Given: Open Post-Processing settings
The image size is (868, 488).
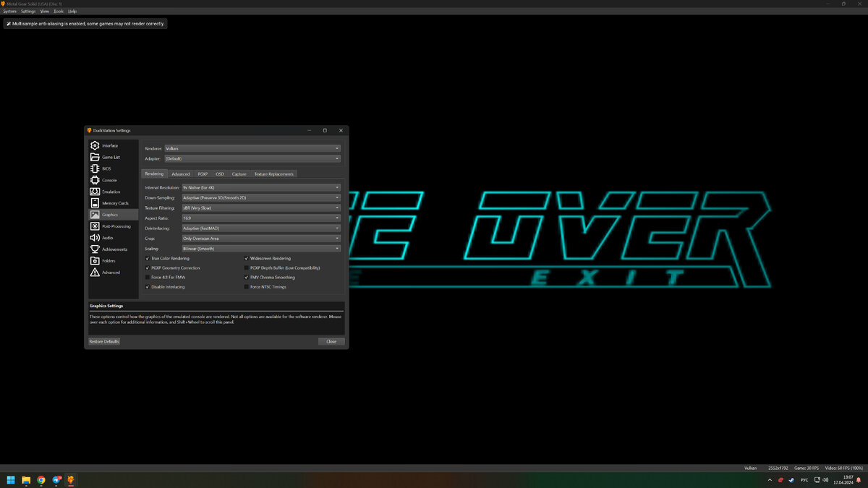Looking at the screenshot, I should tap(113, 226).
